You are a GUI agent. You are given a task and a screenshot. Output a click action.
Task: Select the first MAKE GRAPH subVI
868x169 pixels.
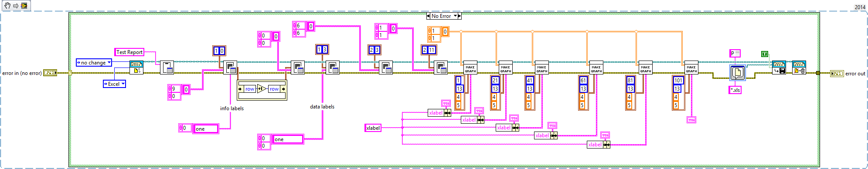tap(470, 68)
